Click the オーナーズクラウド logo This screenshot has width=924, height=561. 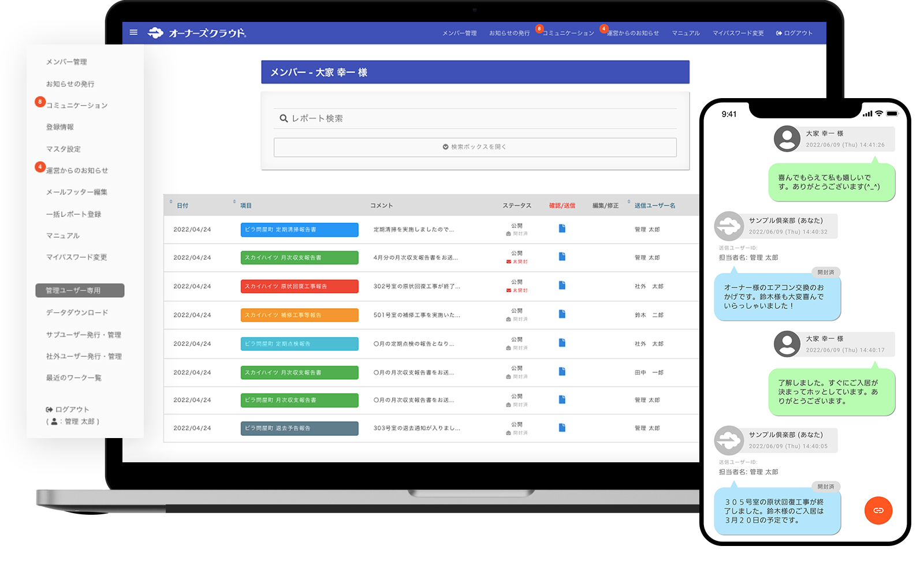tap(197, 33)
